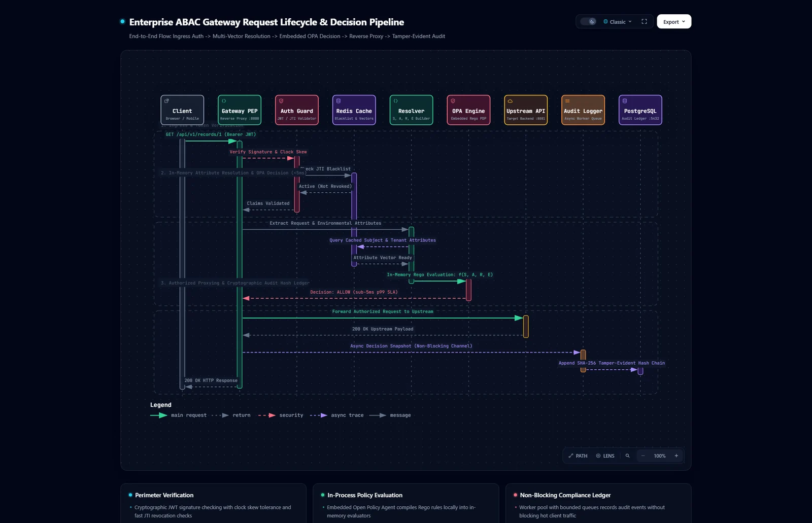812x523 pixels.
Task: Click the security legend arrow
Action: tap(267, 415)
